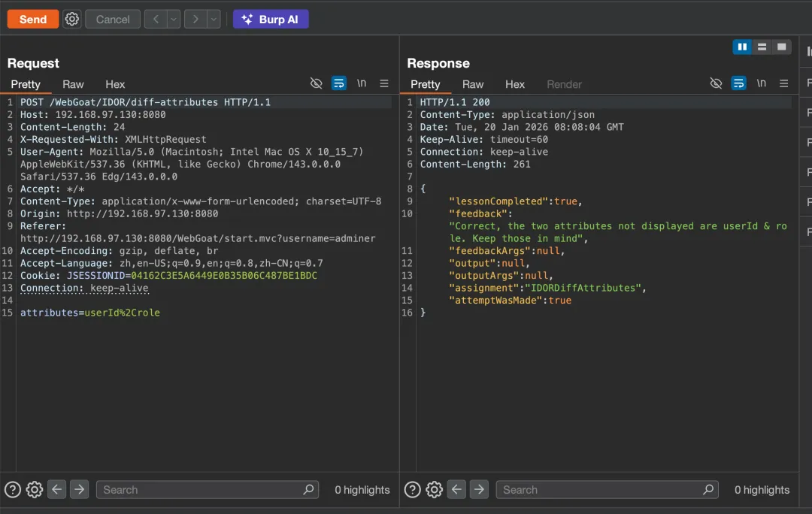Toggle non-printable \n characters in Response
The height and width of the screenshot is (514, 812).
click(x=761, y=83)
